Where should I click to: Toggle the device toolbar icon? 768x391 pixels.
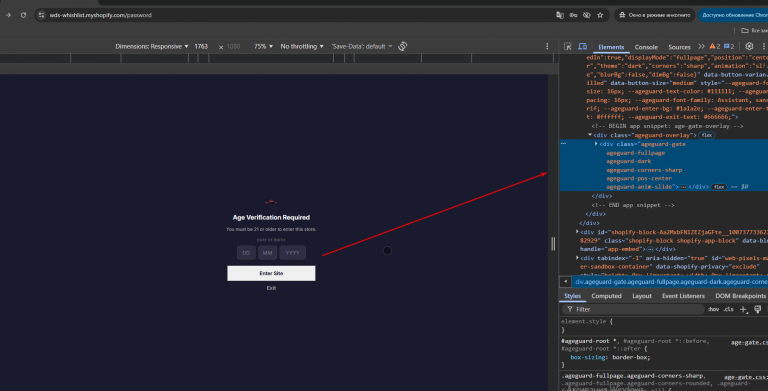pos(582,47)
